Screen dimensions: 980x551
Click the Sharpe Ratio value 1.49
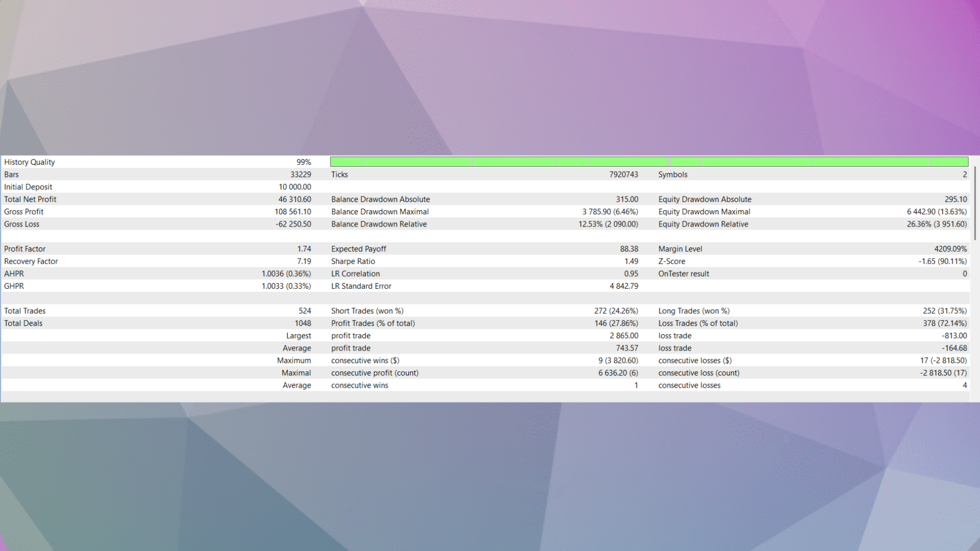pyautogui.click(x=631, y=261)
